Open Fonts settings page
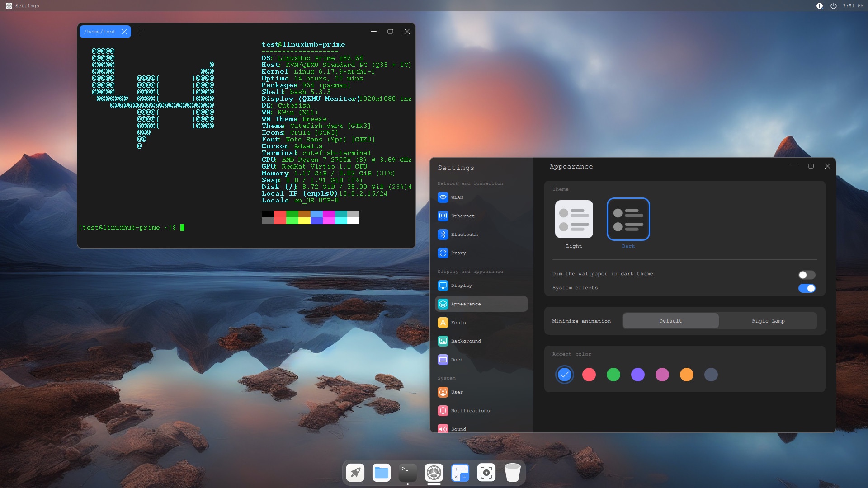 pyautogui.click(x=458, y=323)
